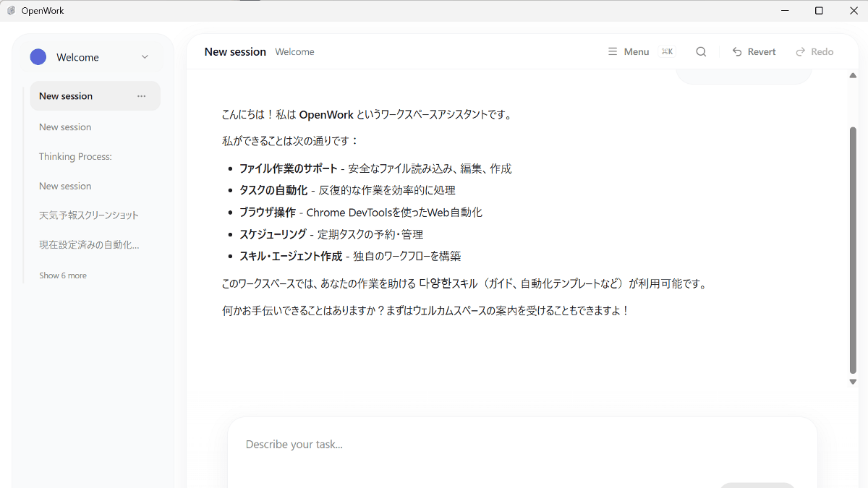Screen dimensions: 868x488
Task: Expand the Welcome workspace dropdown chevron
Action: (145, 56)
